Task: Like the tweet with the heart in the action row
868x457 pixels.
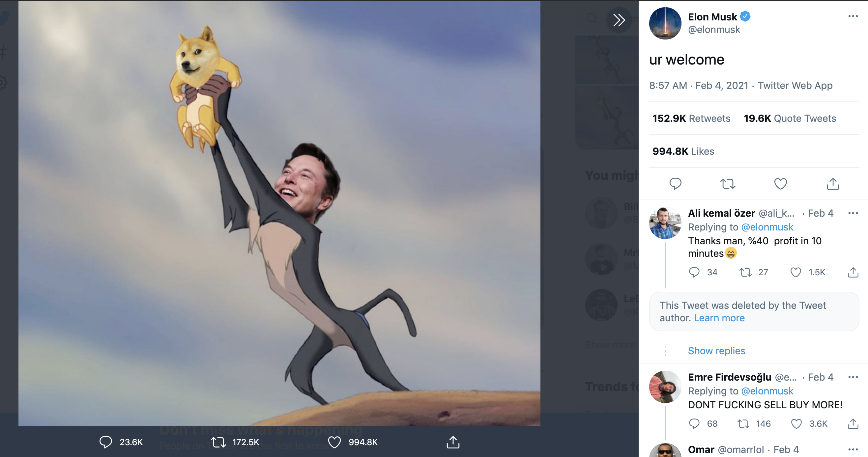Action: (x=780, y=184)
